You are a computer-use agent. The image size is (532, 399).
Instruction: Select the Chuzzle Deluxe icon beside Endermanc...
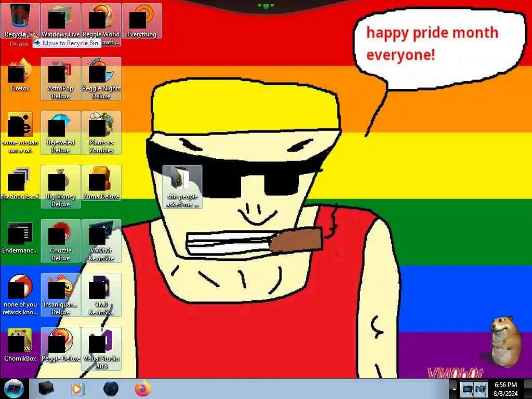60,241
